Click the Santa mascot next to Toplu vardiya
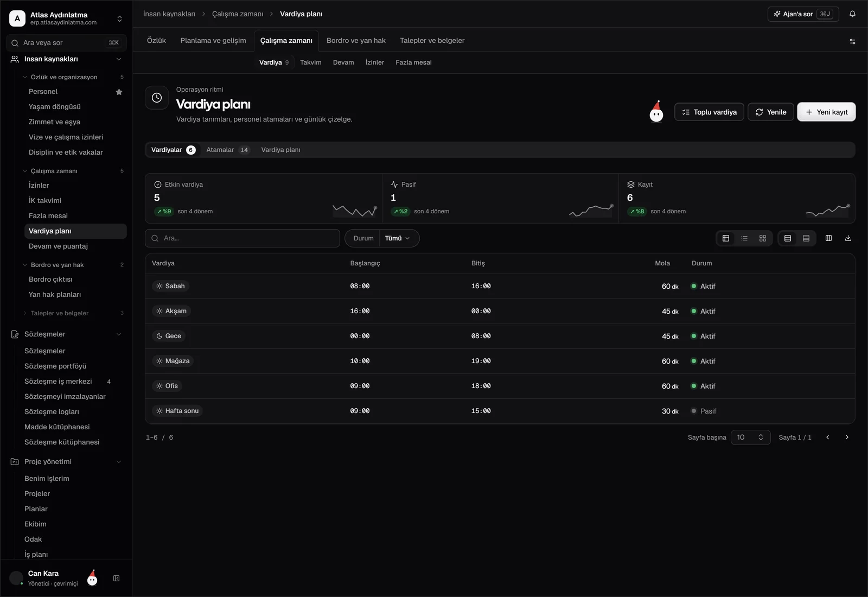This screenshot has height=597, width=868. pyautogui.click(x=656, y=112)
